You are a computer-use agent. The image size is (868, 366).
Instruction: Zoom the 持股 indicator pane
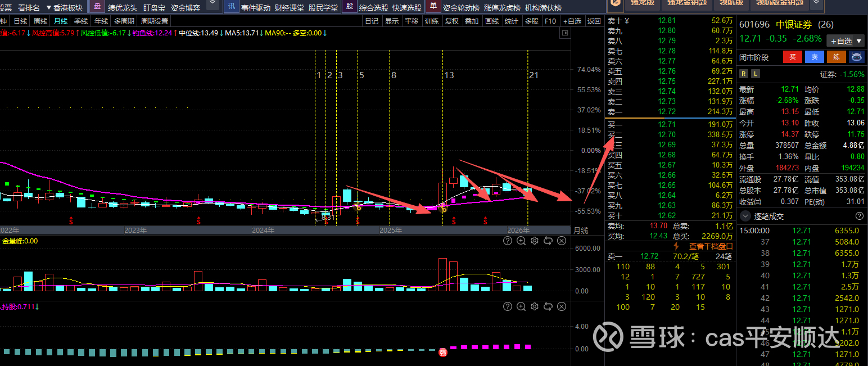click(521, 306)
